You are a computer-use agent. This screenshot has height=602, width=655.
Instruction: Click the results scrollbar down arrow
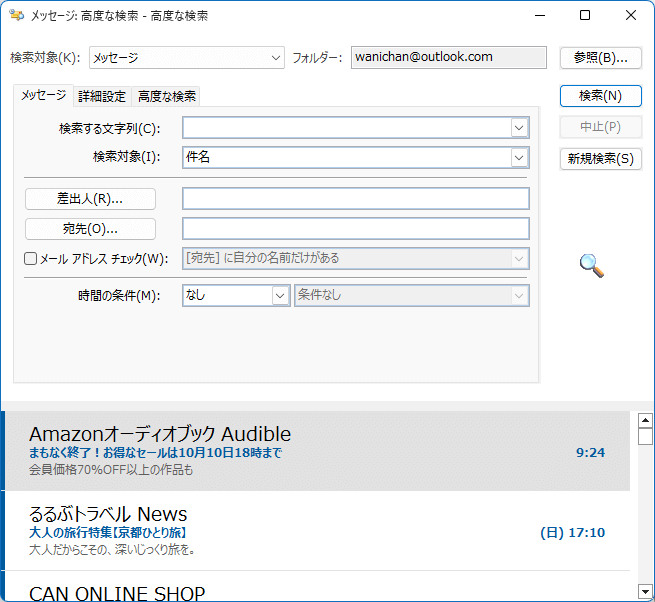[645, 591]
